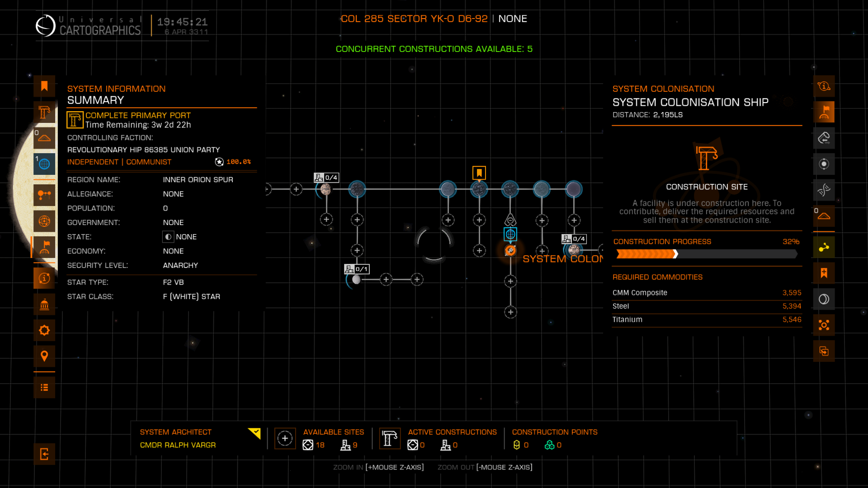Open the bookmarks tab in the left sidebar
This screenshot has height=488, width=868.
[x=44, y=86]
